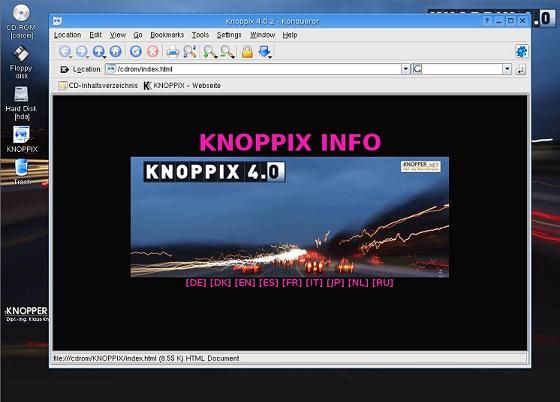Viewport: 560px width, 402px height.
Task: Click the KNOPPER.NET logo in banner
Action: point(420,166)
